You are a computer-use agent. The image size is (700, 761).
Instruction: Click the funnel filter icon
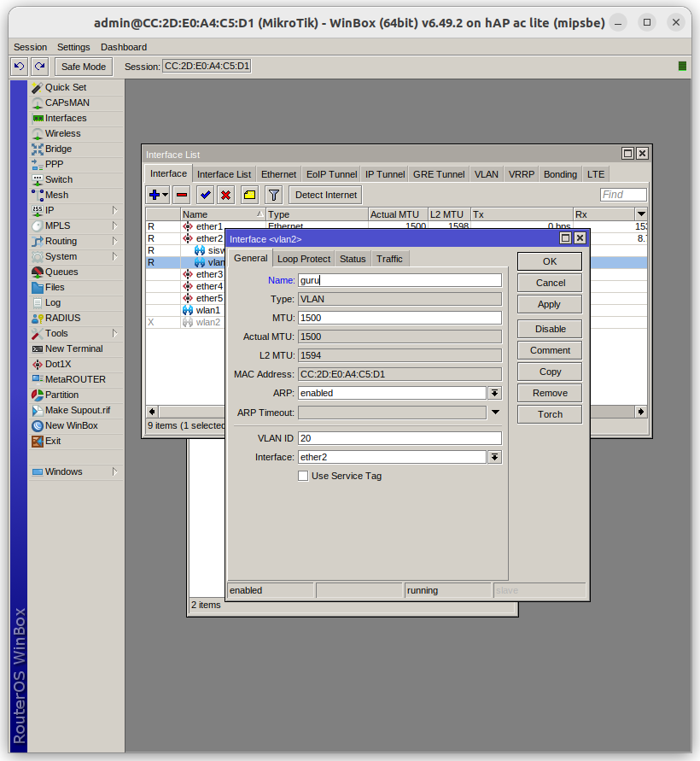click(x=273, y=195)
